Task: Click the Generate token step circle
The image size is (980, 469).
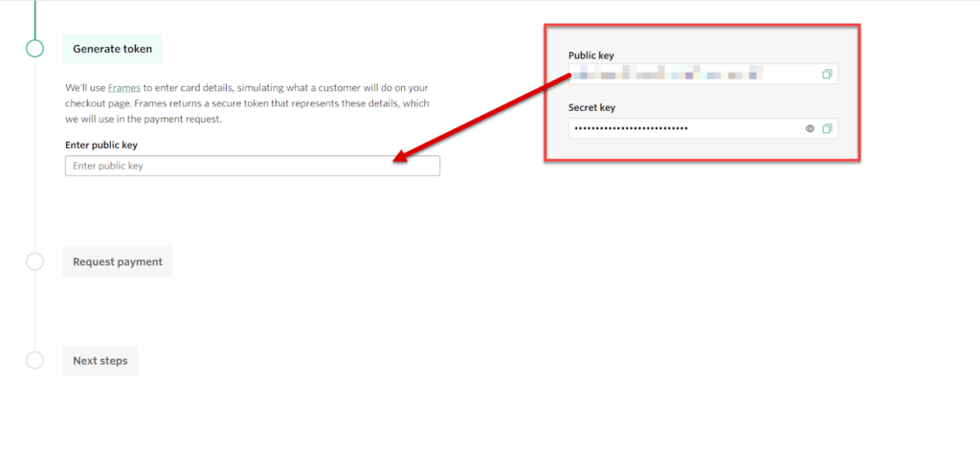Action: pyautogui.click(x=34, y=49)
